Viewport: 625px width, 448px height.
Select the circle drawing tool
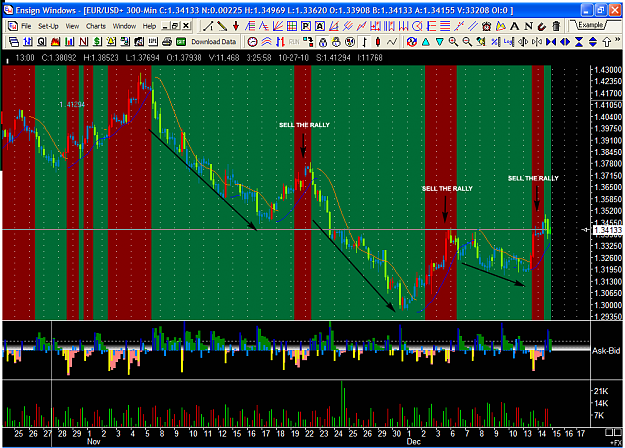[417, 27]
